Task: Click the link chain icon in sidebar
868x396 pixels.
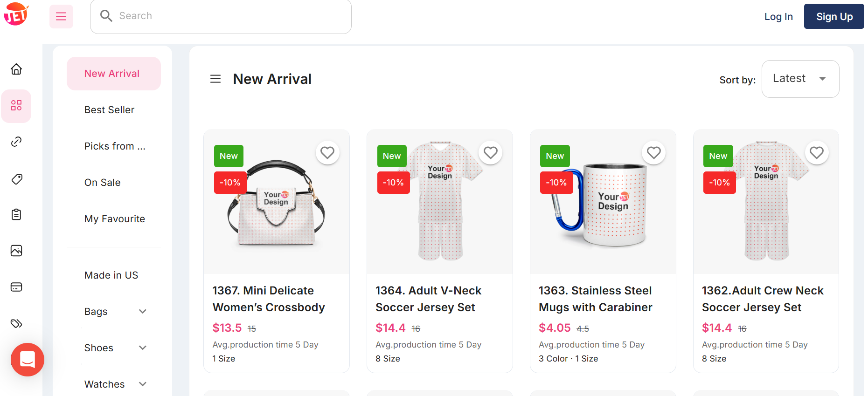Action: (16, 142)
